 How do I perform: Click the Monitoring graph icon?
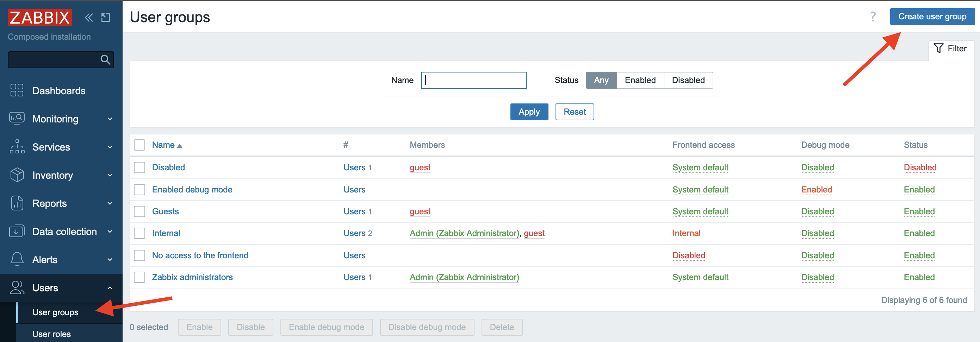(16, 119)
